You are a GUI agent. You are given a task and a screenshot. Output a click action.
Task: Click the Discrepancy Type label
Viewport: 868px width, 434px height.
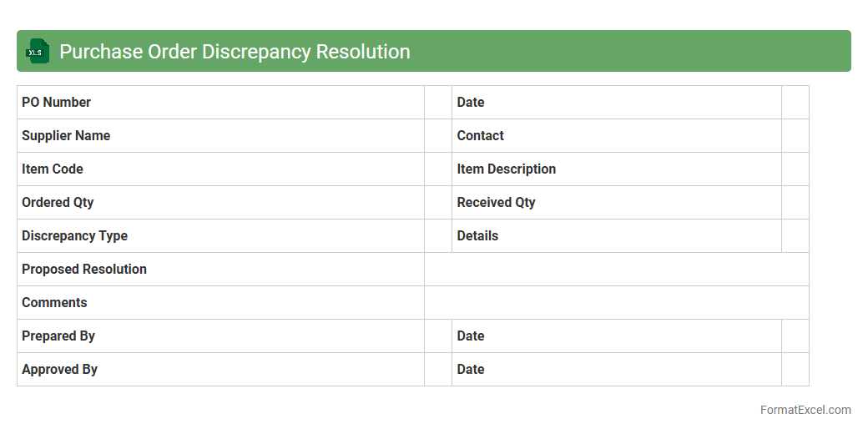click(75, 236)
